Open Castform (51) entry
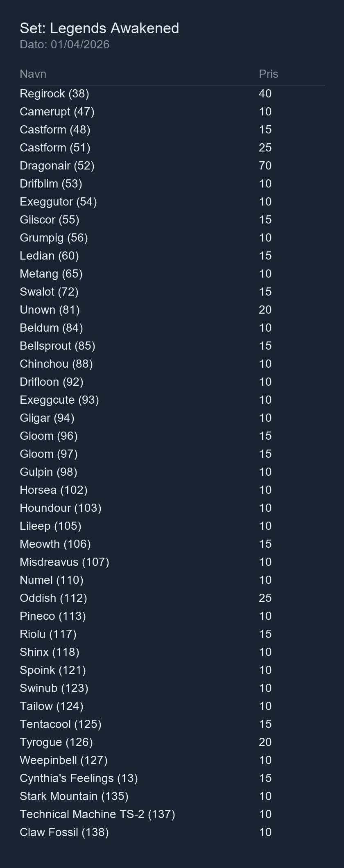The height and width of the screenshot is (868, 344). 55,148
